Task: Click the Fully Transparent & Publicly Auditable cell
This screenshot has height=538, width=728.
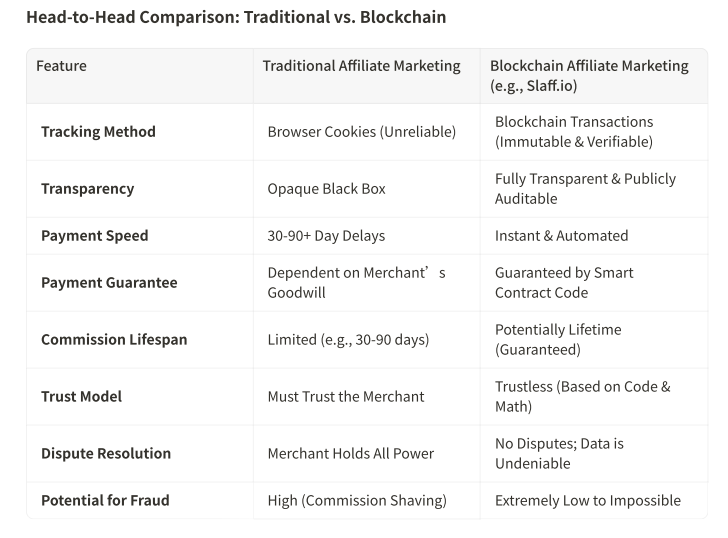Action: click(x=585, y=189)
